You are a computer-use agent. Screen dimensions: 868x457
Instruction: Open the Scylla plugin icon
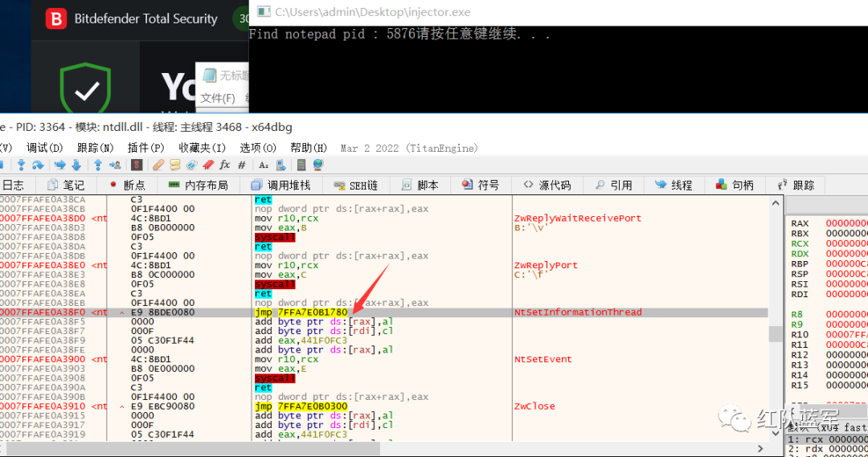tap(137, 165)
